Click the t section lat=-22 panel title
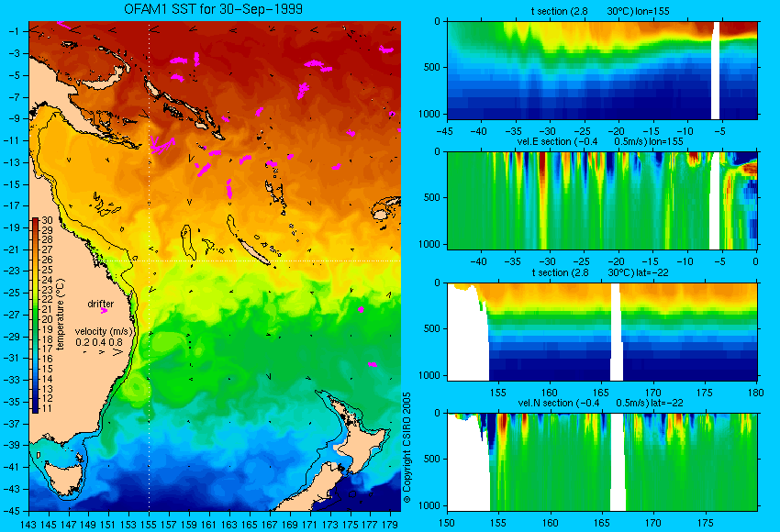780x532 pixels. 600,272
